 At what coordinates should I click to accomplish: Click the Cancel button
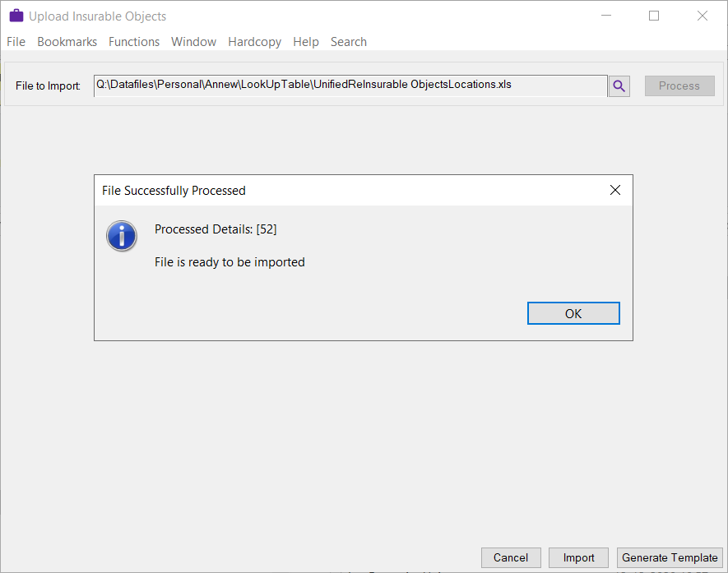coord(511,557)
